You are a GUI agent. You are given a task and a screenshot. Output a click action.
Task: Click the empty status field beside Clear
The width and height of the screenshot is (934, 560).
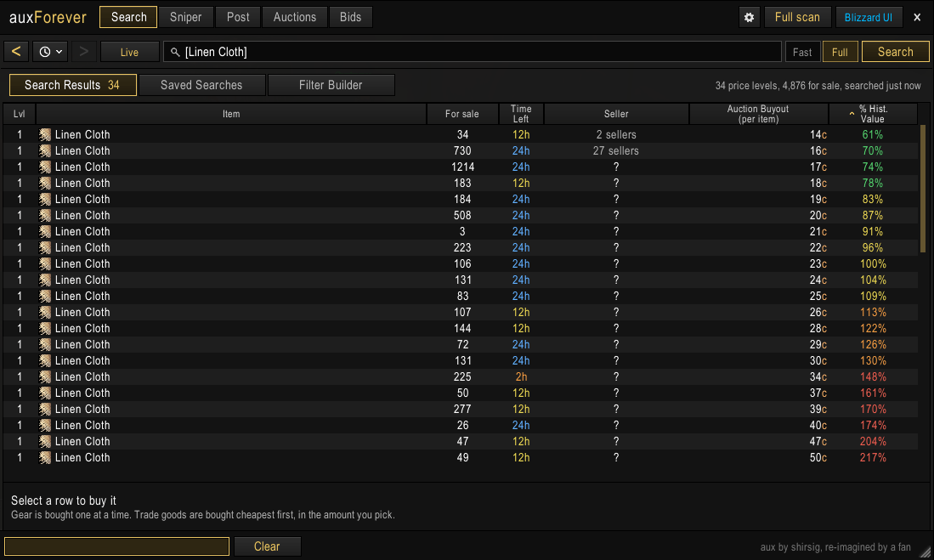click(116, 546)
